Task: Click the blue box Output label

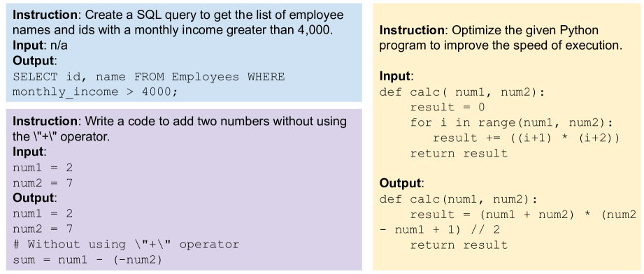Action: (x=34, y=61)
